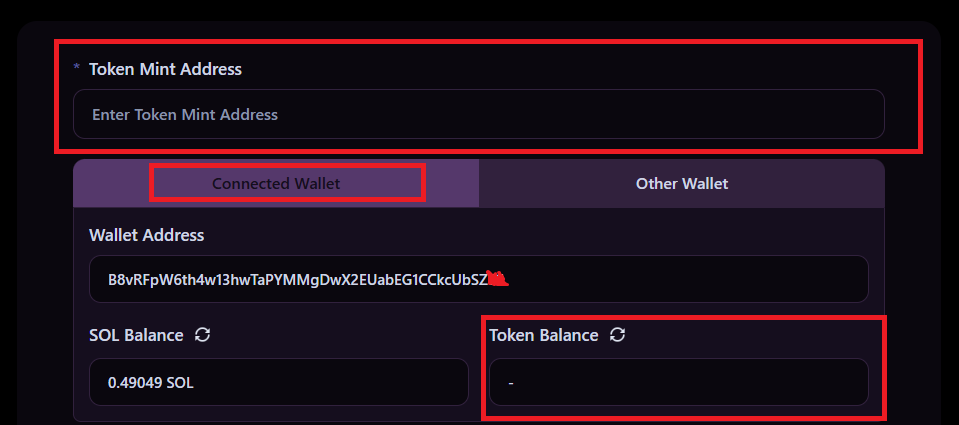
Task: Switch to the Other Wallet tab
Action: (681, 184)
